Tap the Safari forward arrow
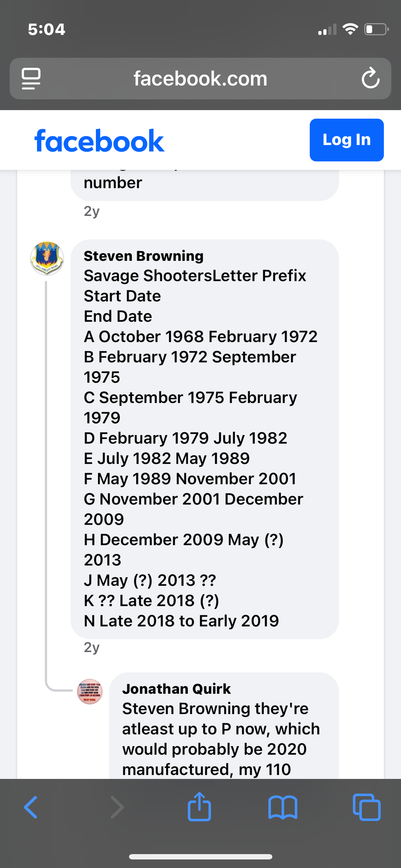Image resolution: width=401 pixels, height=868 pixels. point(117,807)
